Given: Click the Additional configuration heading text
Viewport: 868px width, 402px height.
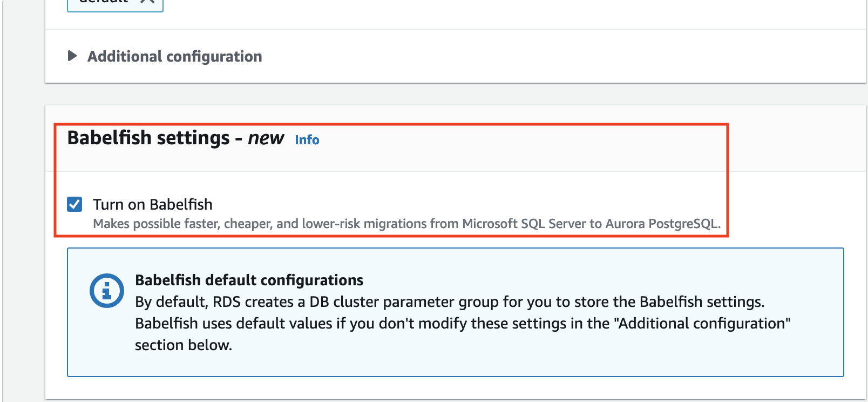Looking at the screenshot, I should [x=174, y=56].
